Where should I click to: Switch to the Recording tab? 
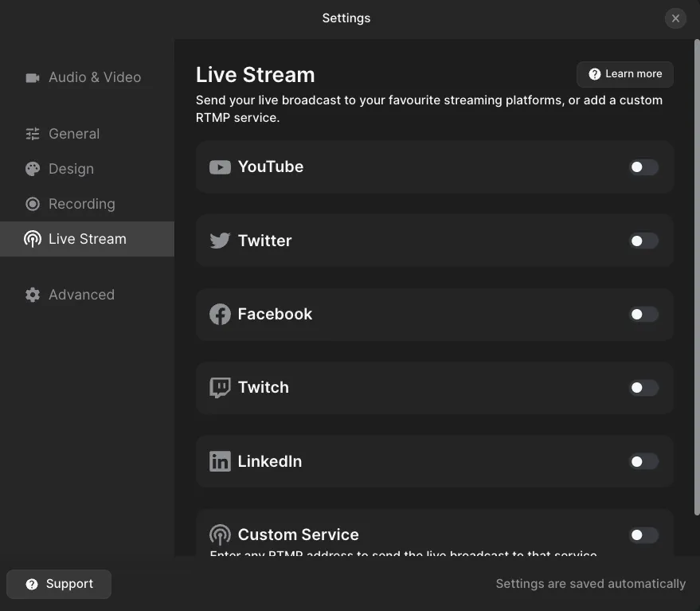click(x=87, y=204)
